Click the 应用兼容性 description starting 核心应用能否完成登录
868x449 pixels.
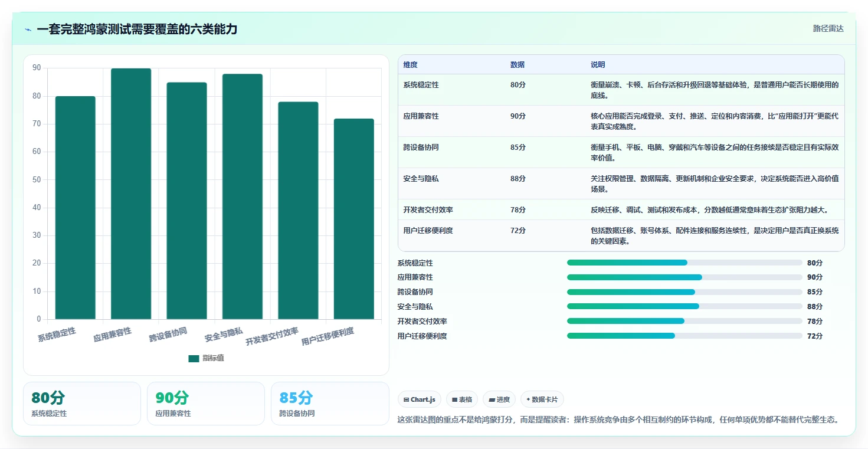pos(715,121)
